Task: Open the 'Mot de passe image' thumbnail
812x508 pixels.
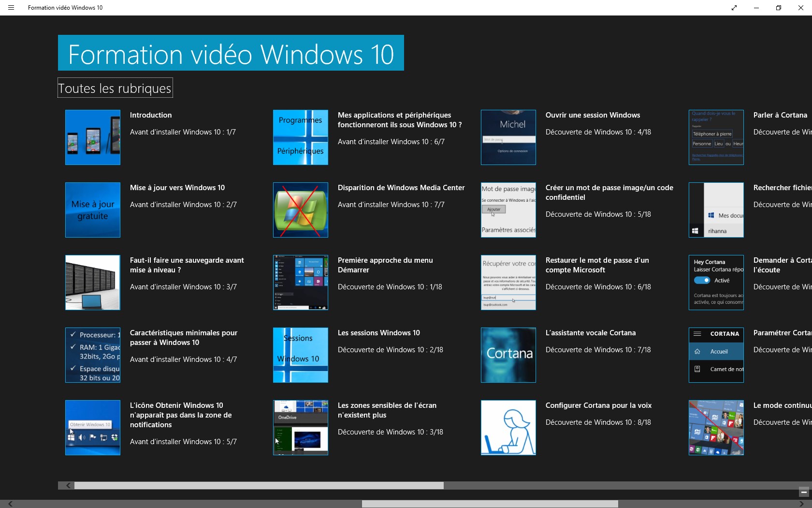Action: [x=508, y=210]
